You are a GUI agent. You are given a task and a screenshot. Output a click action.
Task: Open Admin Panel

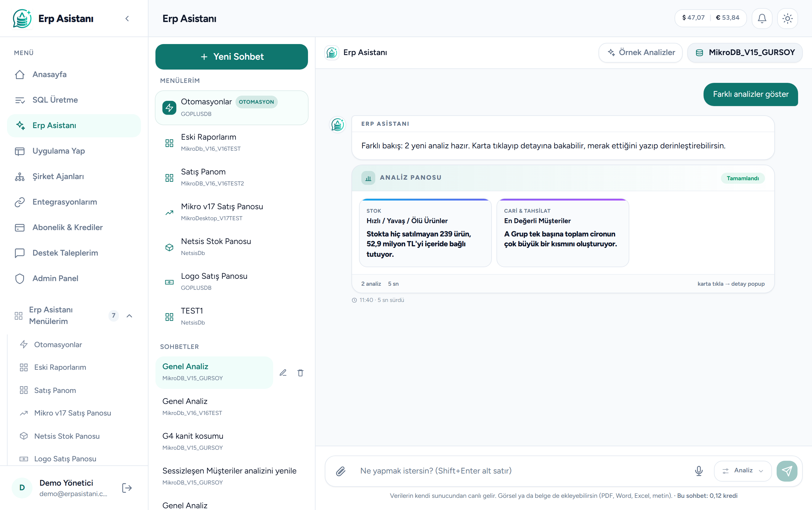74,278
